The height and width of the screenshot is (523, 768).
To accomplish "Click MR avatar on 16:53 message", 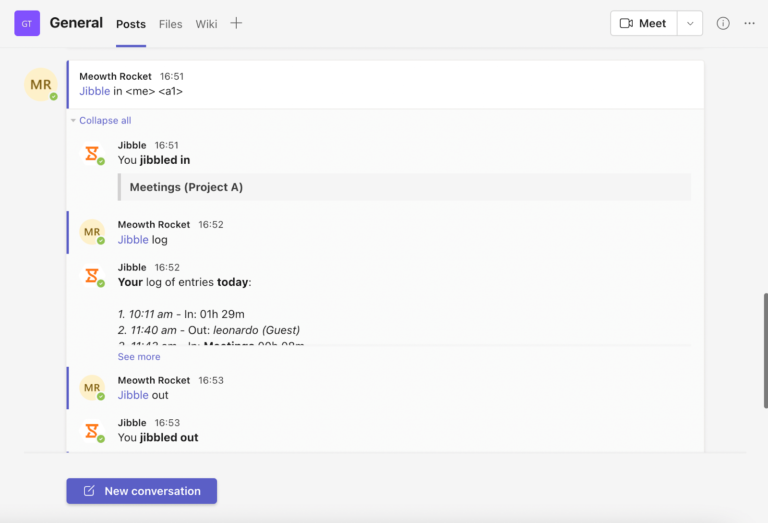I will click(x=92, y=388).
